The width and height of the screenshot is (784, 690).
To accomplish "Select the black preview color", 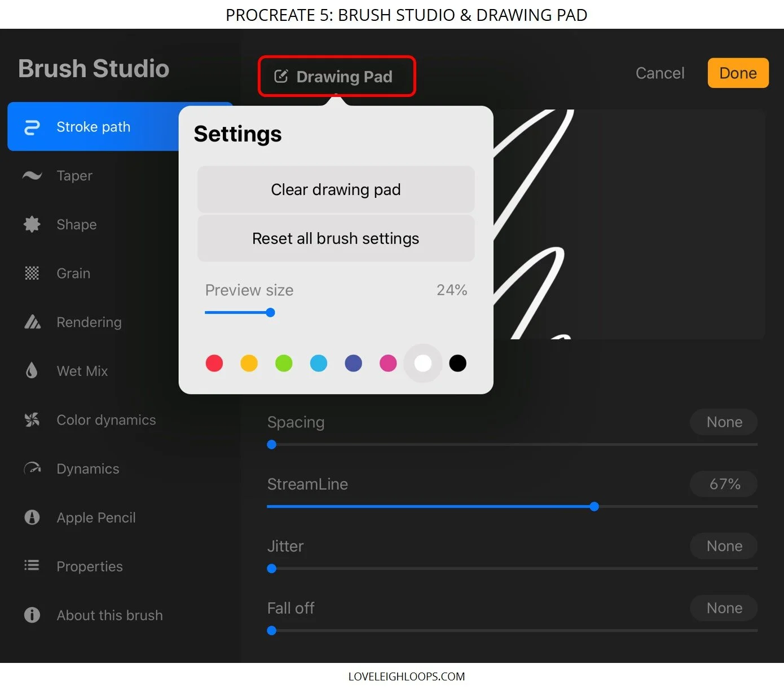I will pyautogui.click(x=457, y=363).
